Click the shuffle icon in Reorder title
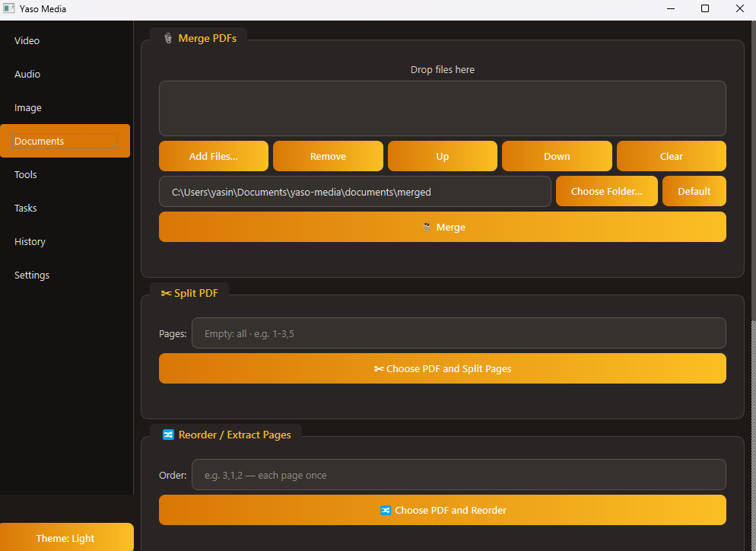This screenshot has height=551, width=756. point(168,435)
